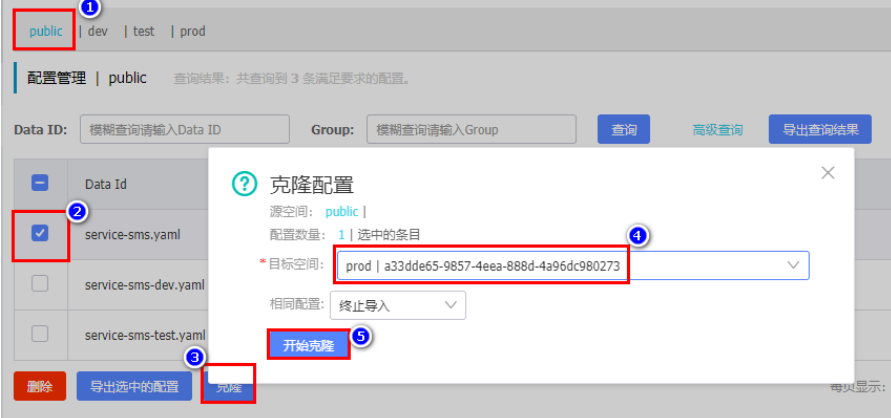Screen dimensions: 891x418
Task: Close the 克隆配置 dialog with X
Action: tap(828, 173)
